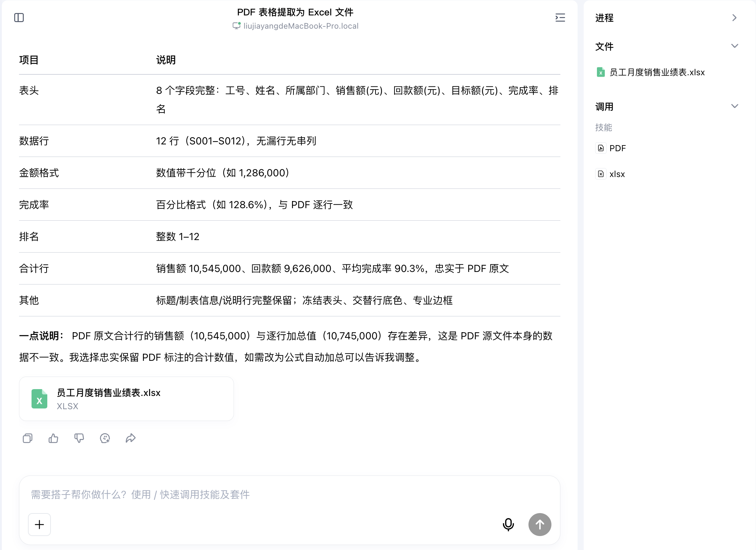
Task: Click the send arrow button
Action: (540, 525)
